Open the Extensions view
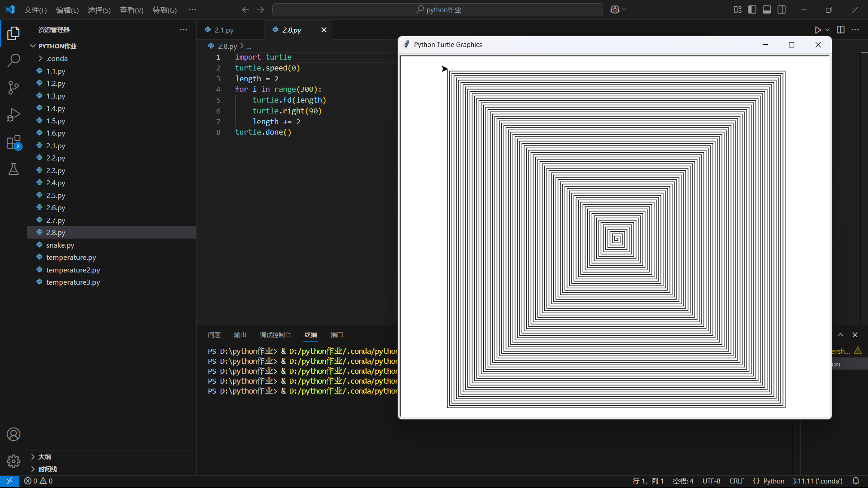Viewport: 868px width, 488px height. 14,142
